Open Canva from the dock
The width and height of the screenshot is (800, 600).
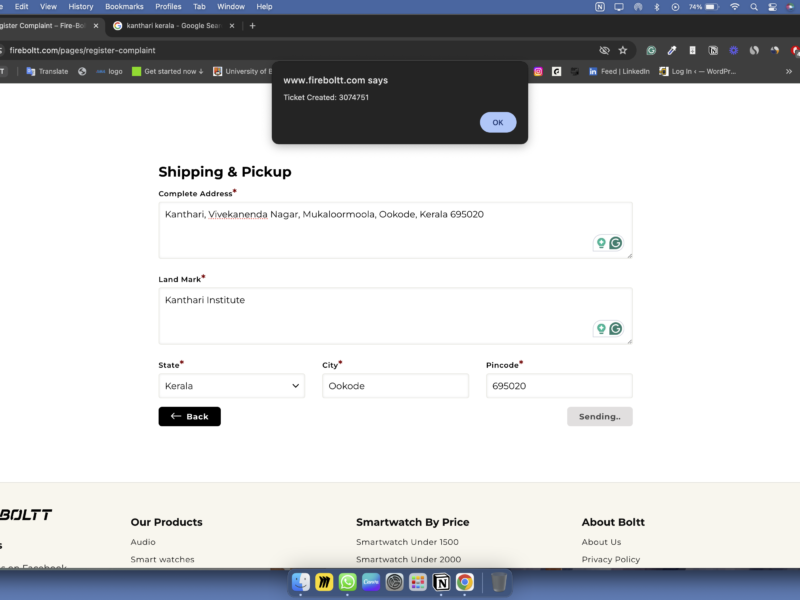[x=371, y=582]
